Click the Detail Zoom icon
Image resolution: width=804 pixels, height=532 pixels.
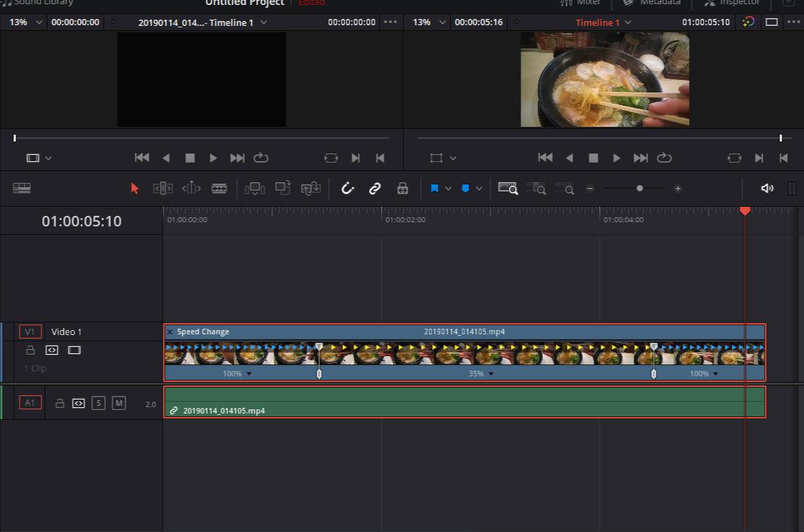(x=536, y=189)
